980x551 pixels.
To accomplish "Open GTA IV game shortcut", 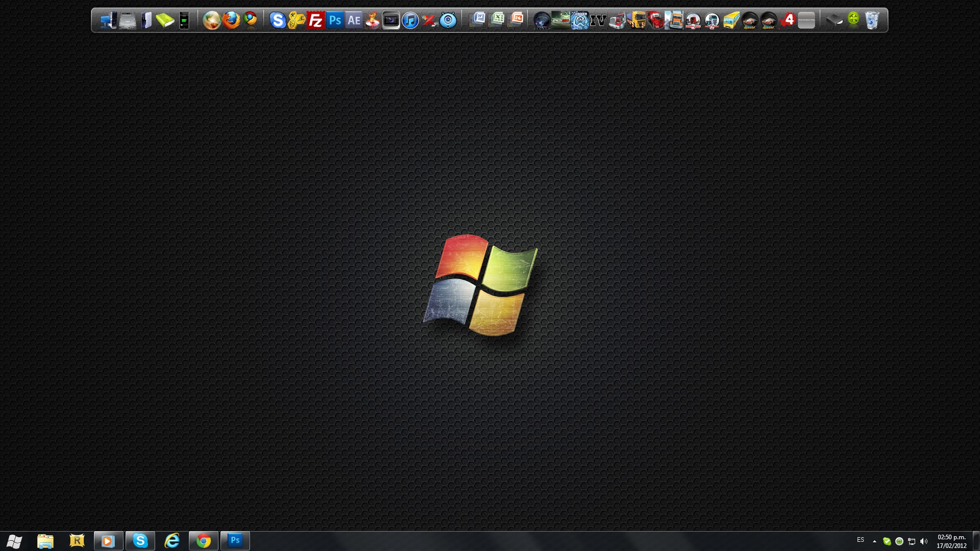I will point(598,20).
